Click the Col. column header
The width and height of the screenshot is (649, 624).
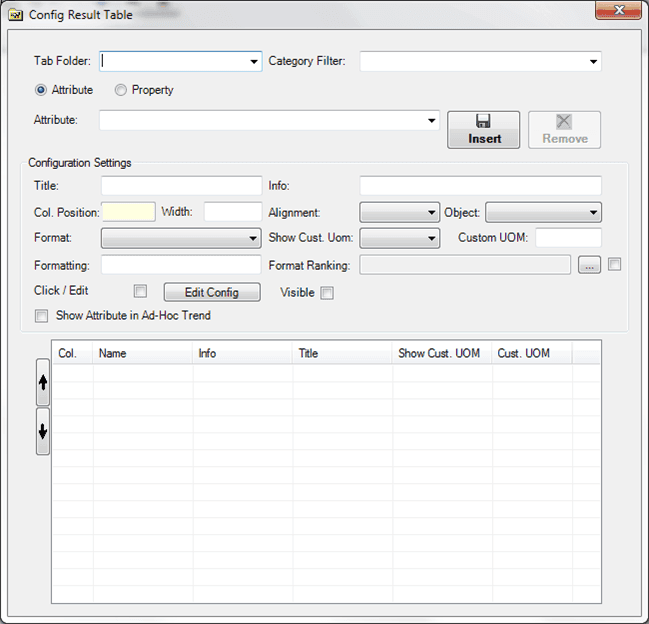(72, 353)
